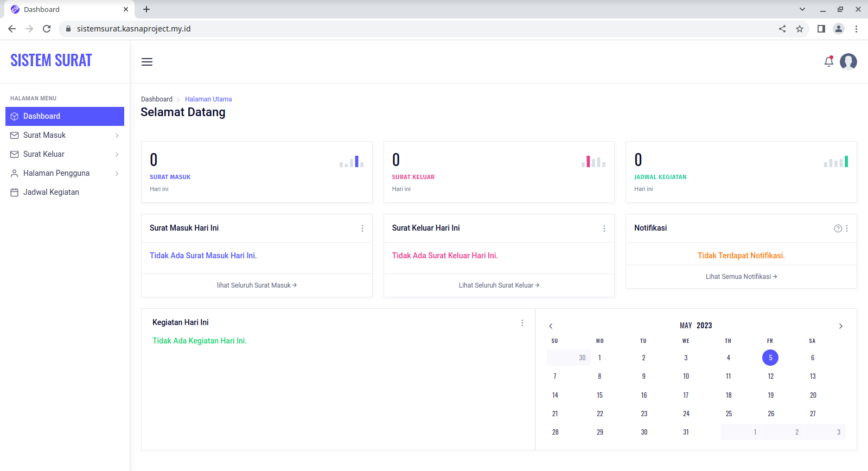Bookmark this page with the star icon
The width and height of the screenshot is (868, 471).
800,29
